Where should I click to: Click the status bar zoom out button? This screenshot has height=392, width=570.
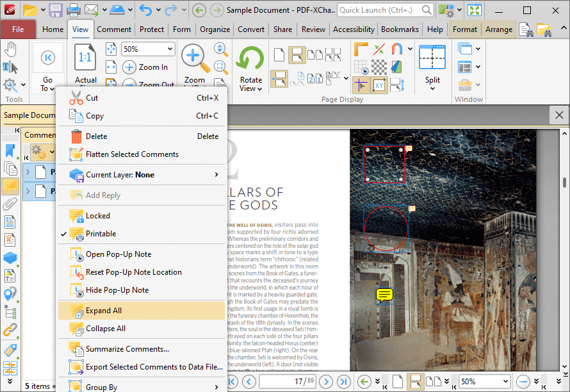[x=523, y=382]
